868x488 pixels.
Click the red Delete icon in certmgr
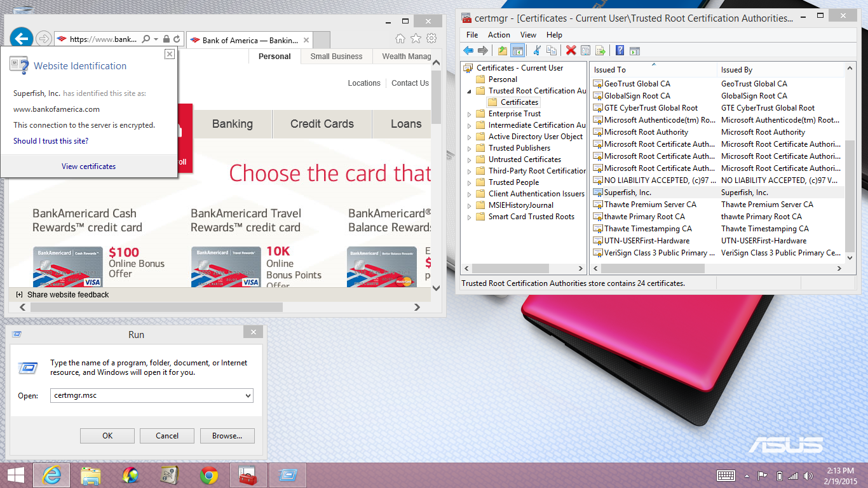tap(571, 51)
